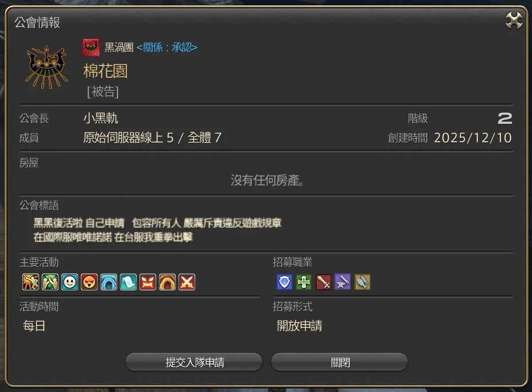The width and height of the screenshot is (532, 392).
Task: Click the Trials monster face icon
Action: [x=148, y=282]
